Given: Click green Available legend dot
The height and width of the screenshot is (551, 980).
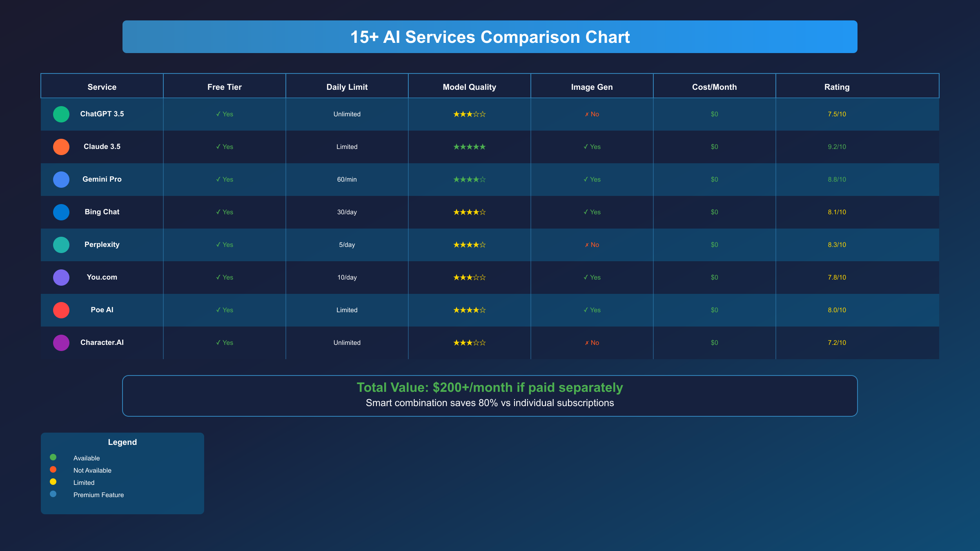Looking at the screenshot, I should (x=53, y=457).
